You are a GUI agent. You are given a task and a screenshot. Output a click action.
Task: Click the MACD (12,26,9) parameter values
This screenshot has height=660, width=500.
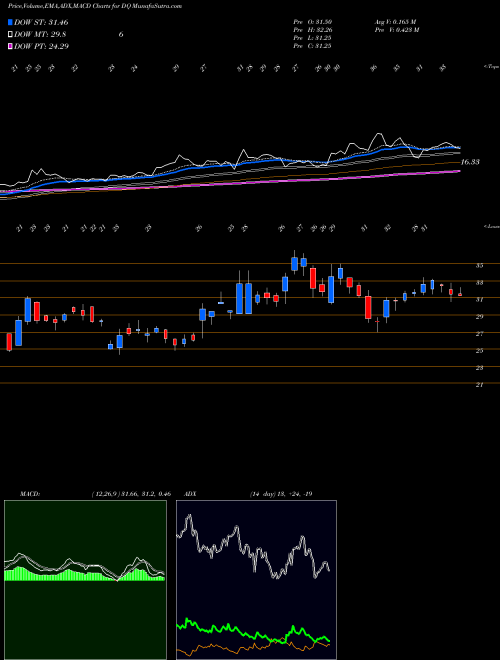(131, 494)
